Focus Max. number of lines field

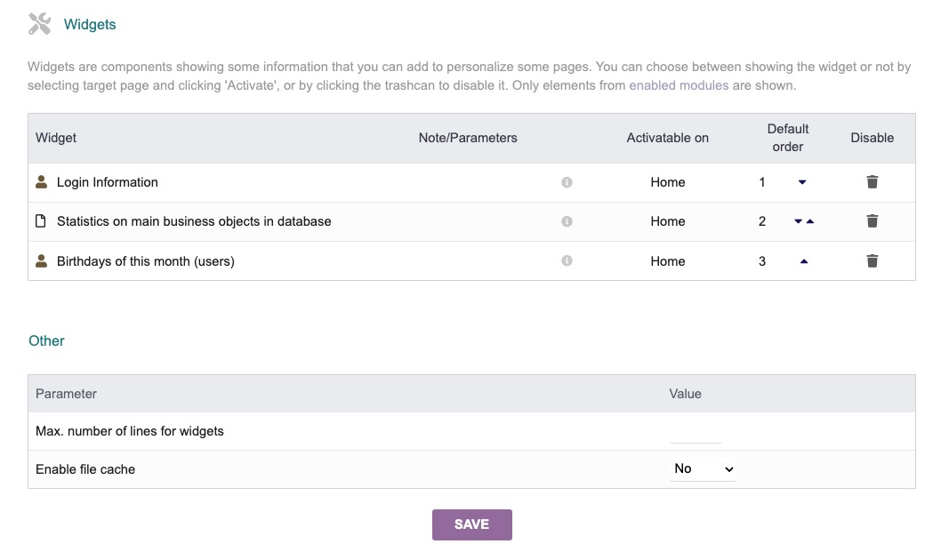pos(696,432)
